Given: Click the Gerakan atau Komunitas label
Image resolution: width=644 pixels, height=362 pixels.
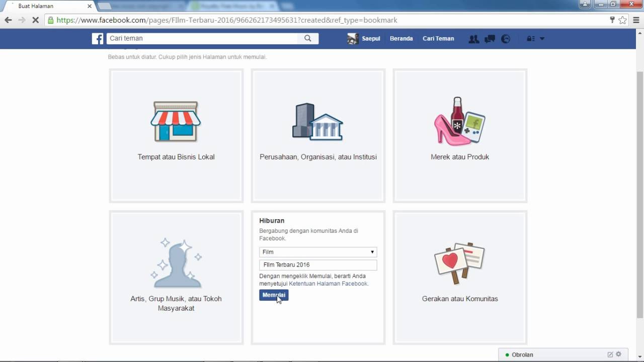Looking at the screenshot, I should coord(460,299).
